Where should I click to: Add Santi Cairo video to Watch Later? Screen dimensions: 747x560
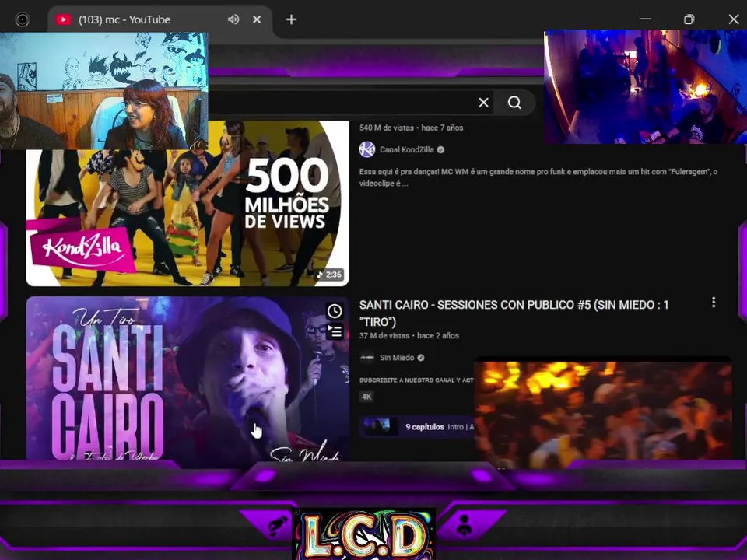[x=335, y=311]
